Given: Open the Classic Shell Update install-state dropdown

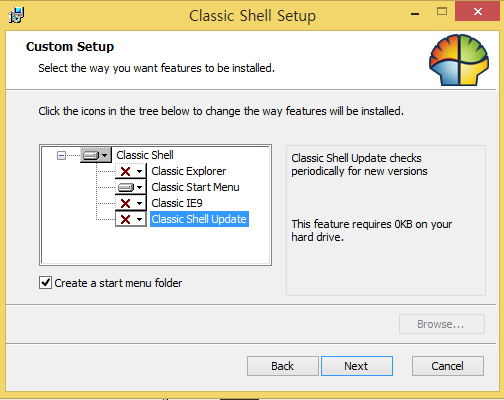Looking at the screenshot, I should tap(131, 219).
